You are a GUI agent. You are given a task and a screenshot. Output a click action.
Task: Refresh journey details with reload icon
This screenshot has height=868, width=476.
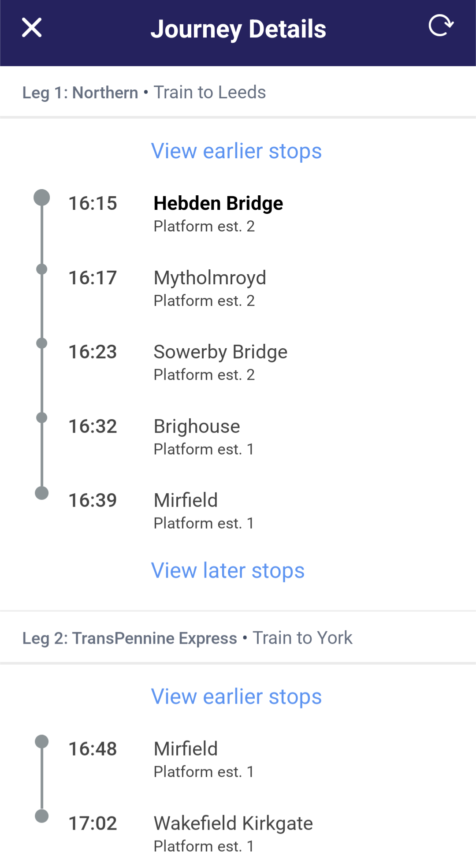click(x=441, y=26)
